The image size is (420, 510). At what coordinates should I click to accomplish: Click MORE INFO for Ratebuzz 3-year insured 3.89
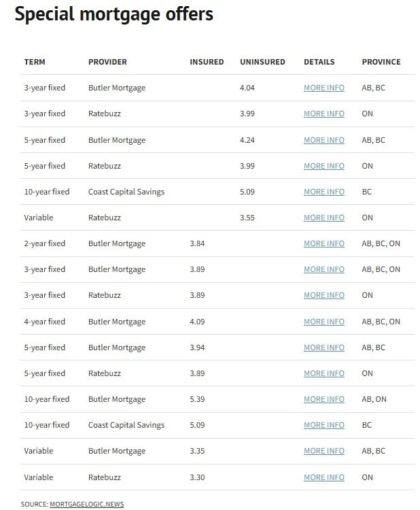tap(323, 295)
